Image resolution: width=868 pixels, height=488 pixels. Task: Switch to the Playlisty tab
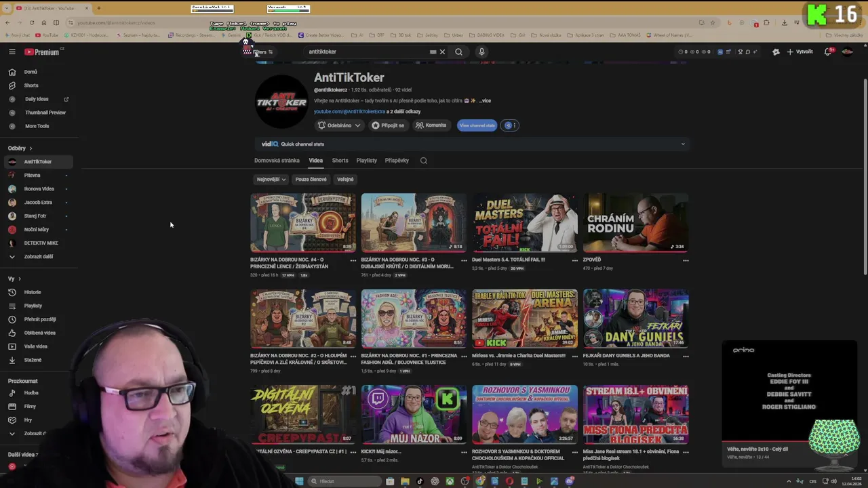(x=366, y=161)
